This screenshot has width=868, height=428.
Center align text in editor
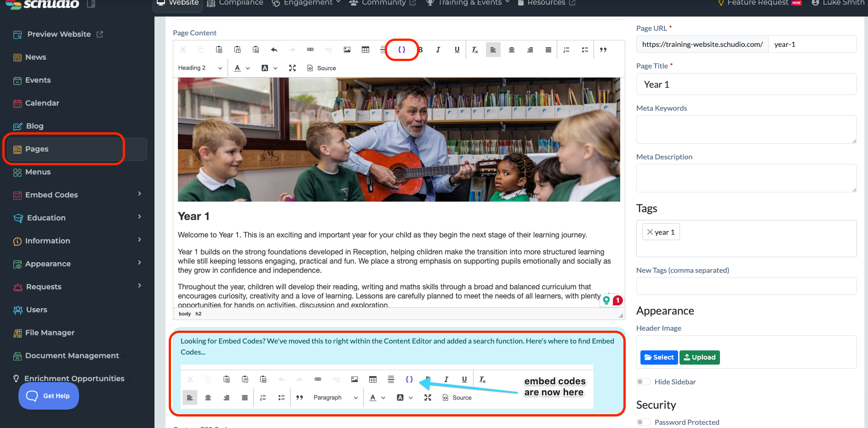point(511,50)
